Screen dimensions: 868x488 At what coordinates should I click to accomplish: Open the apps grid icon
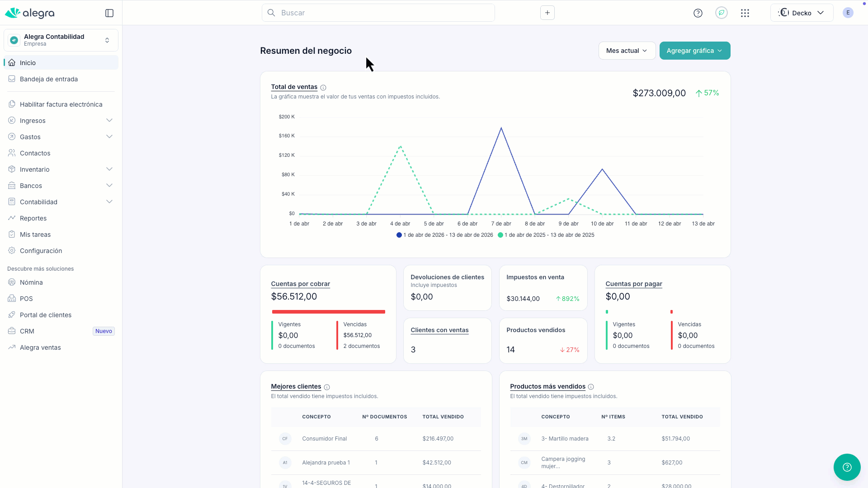745,13
